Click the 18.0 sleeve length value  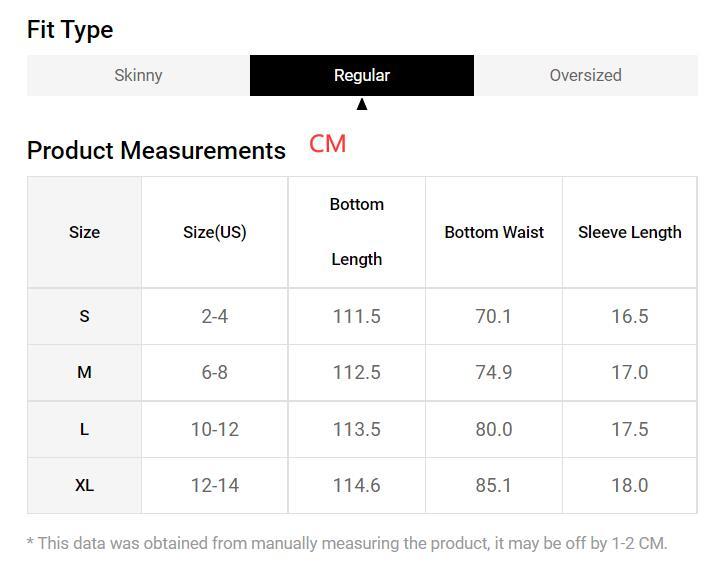(629, 485)
